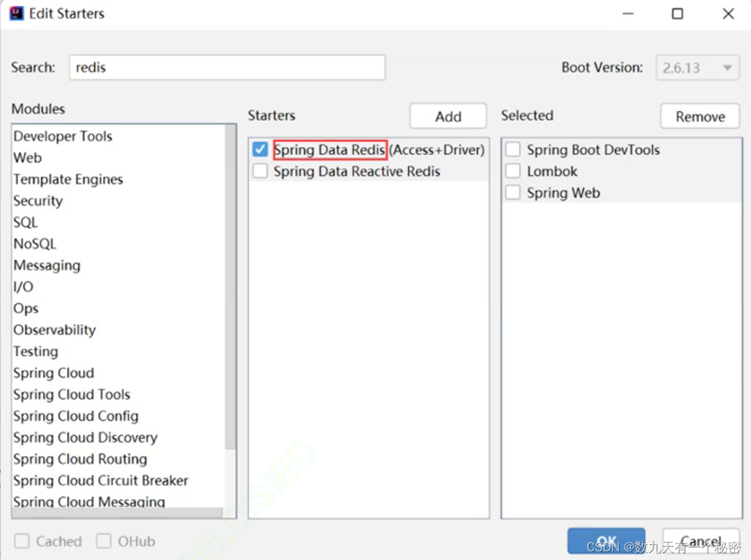Select the Spring Data Reactive Redis row text
Image resolution: width=751 pixels, height=560 pixels.
(x=357, y=171)
